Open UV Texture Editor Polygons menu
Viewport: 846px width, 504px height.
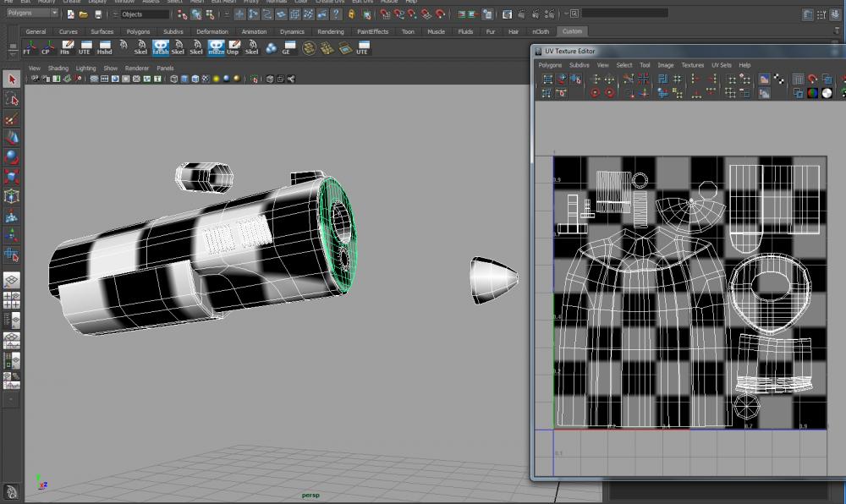[550, 65]
